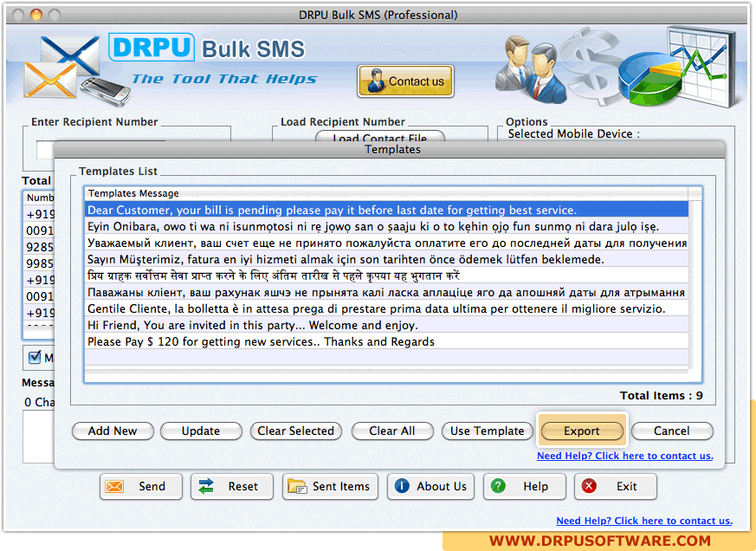The height and width of the screenshot is (551, 756).
Task: Click Load Contact File button
Action: pos(380,138)
